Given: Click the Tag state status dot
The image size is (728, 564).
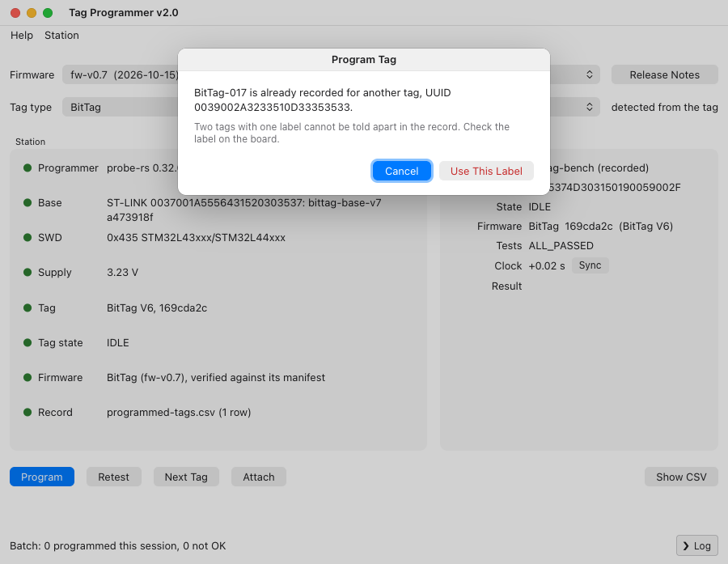Looking at the screenshot, I should (x=28, y=342).
